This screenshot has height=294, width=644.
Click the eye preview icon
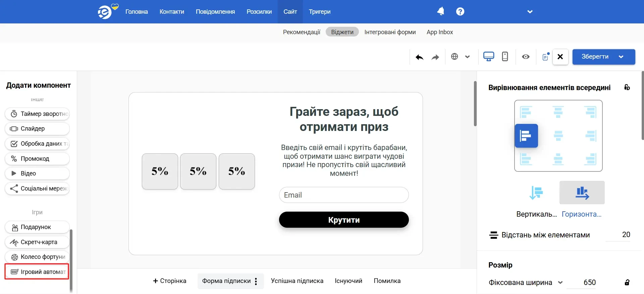point(526,57)
